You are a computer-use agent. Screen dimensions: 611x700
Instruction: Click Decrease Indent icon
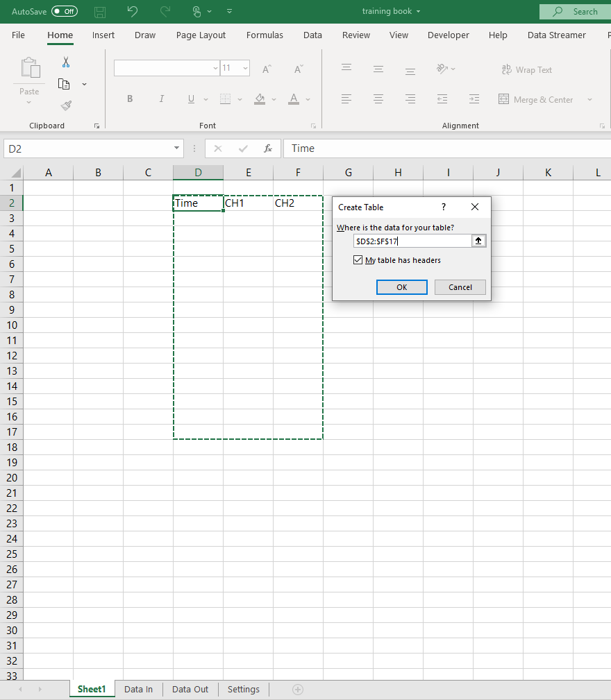(x=442, y=99)
